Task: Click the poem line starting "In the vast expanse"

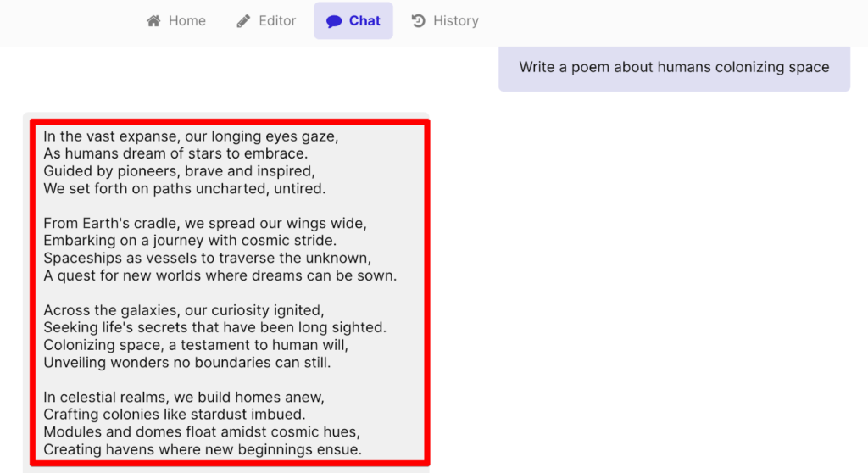Action: point(191,136)
